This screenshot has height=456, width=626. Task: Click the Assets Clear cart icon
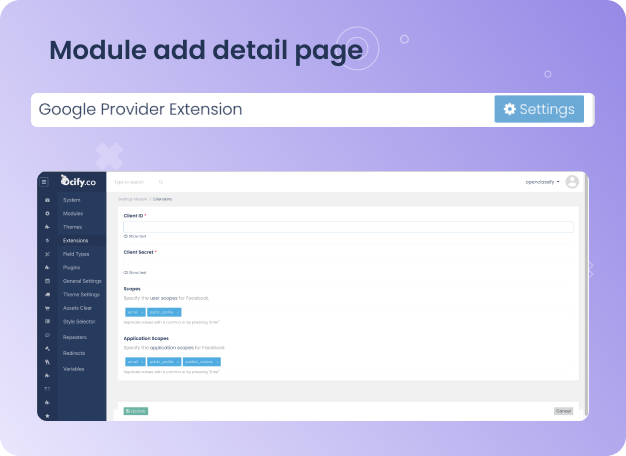47,308
